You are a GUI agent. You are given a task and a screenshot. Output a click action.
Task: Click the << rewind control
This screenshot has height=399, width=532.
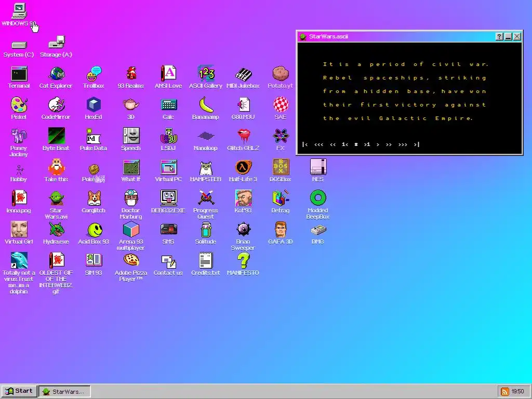tap(333, 144)
